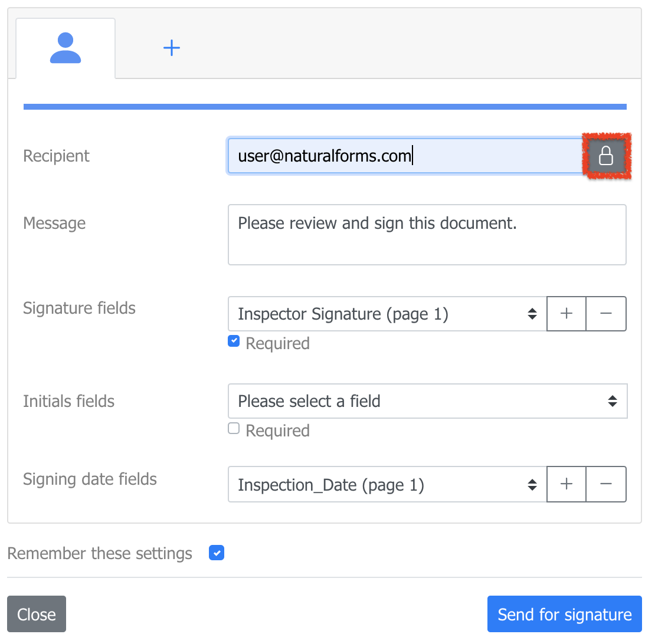The width and height of the screenshot is (668, 644).
Task: Open the Initials fields dropdown
Action: tap(427, 401)
